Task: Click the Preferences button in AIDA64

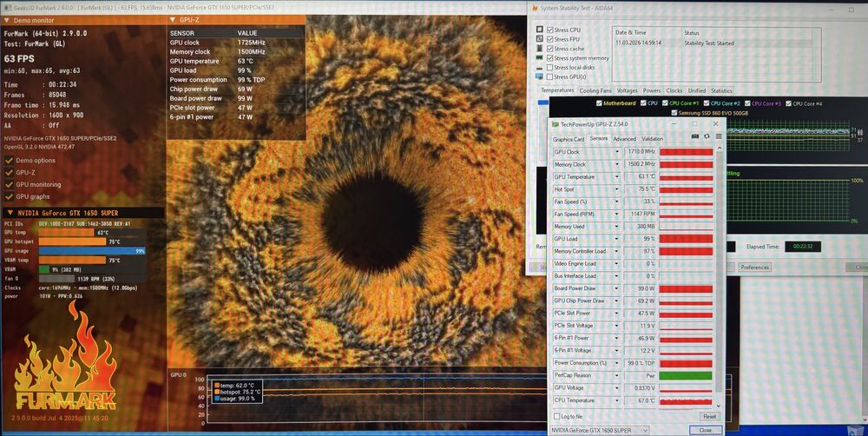Action: click(x=754, y=268)
